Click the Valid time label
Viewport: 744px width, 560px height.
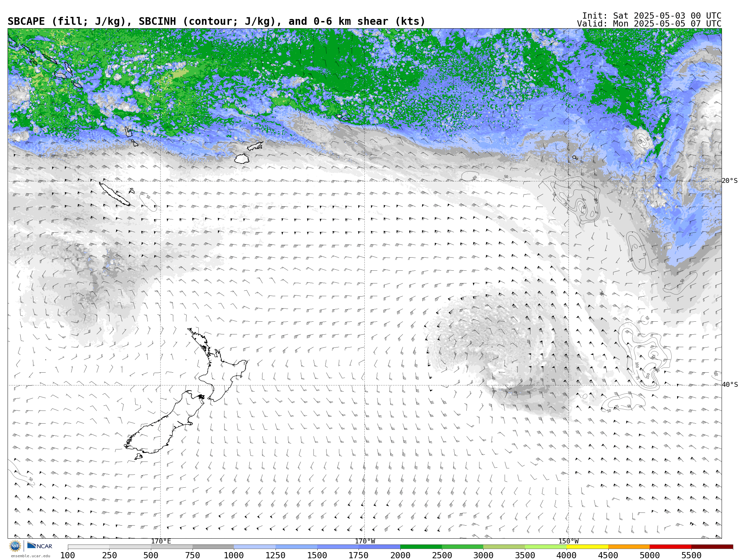point(649,24)
